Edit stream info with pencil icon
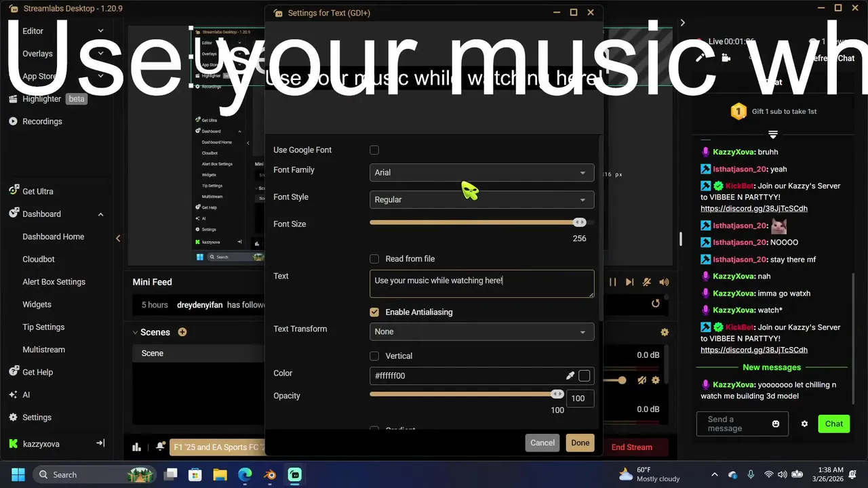This screenshot has height=488, width=868. click(700, 58)
